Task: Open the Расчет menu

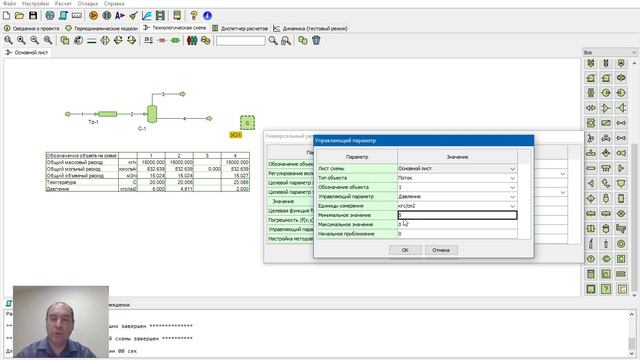Action: coord(63,4)
